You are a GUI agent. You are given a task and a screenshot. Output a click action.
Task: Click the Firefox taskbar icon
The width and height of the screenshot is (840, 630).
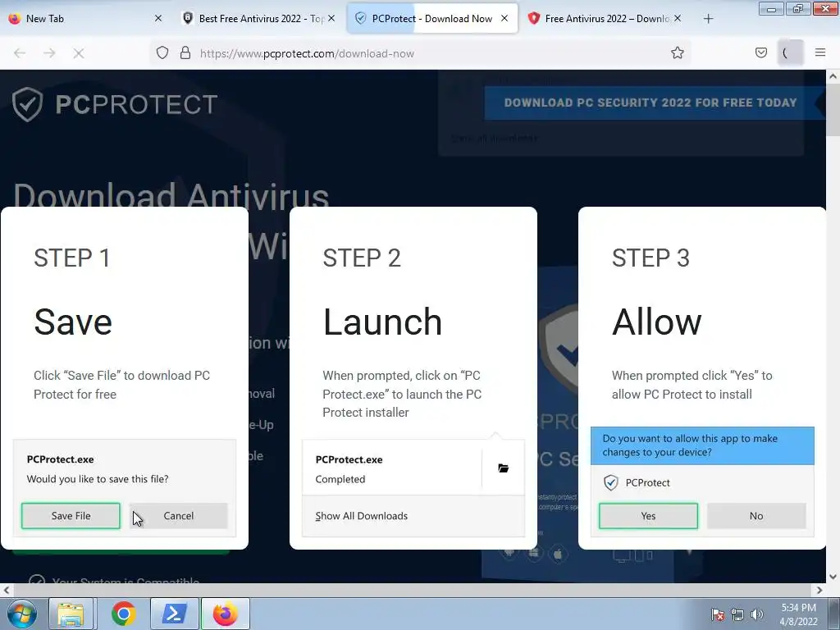[x=226, y=614]
